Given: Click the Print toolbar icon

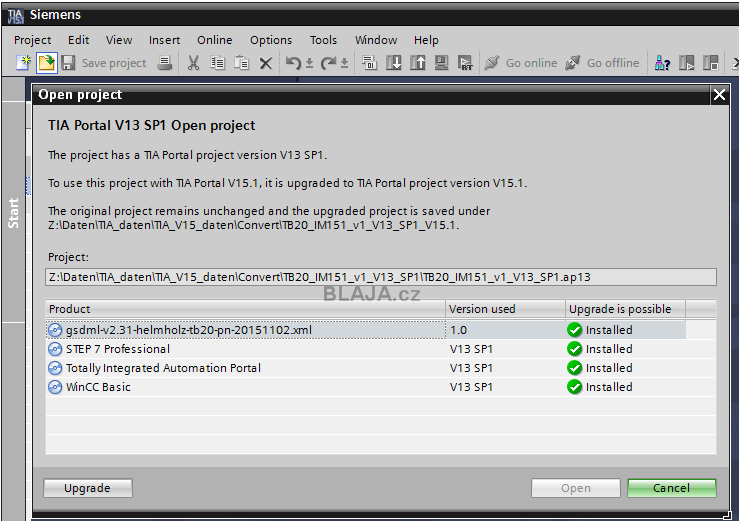Looking at the screenshot, I should click(164, 63).
